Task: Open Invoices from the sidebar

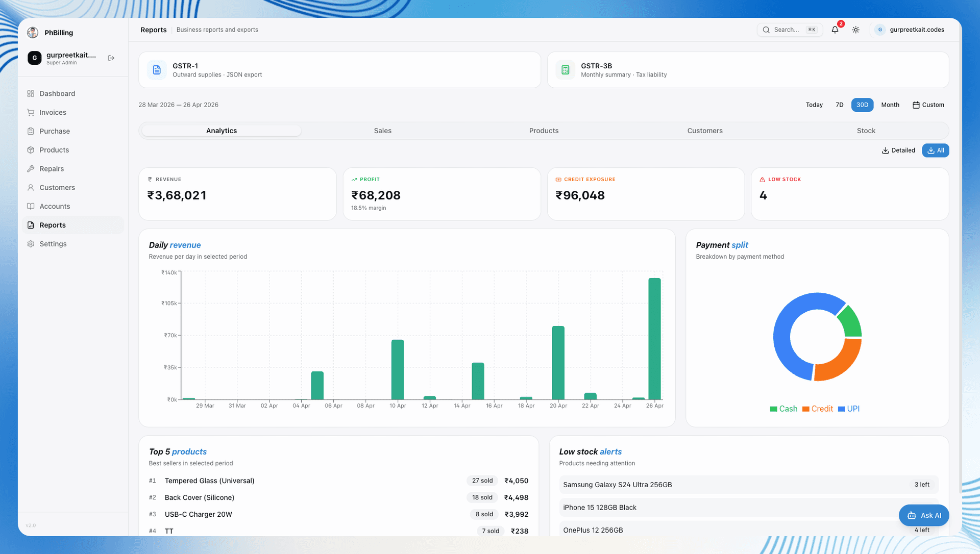Action: click(73, 112)
